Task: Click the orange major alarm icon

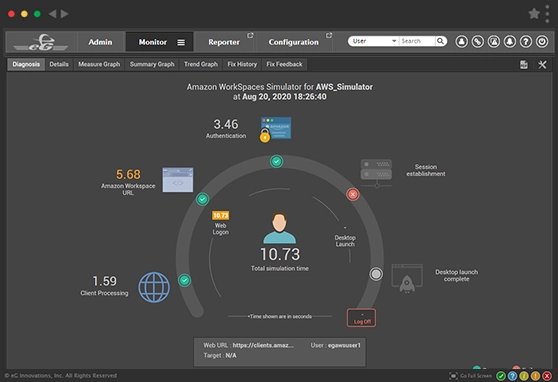Action: [535, 376]
